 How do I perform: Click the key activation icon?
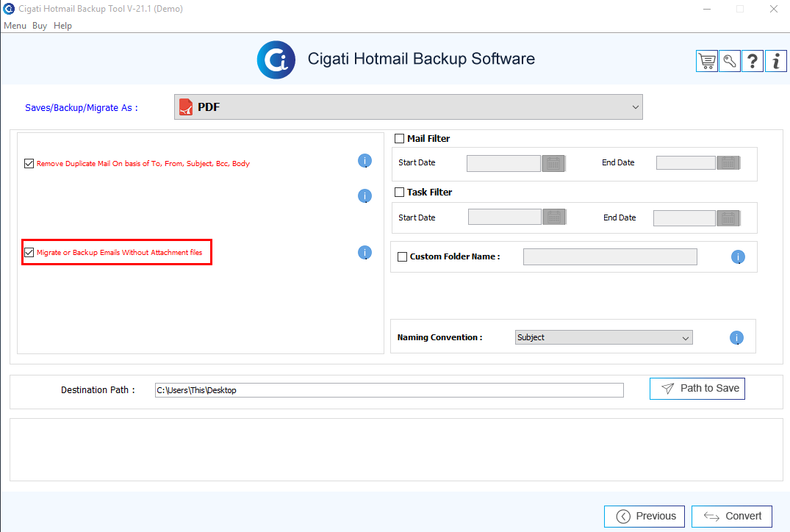tap(730, 62)
